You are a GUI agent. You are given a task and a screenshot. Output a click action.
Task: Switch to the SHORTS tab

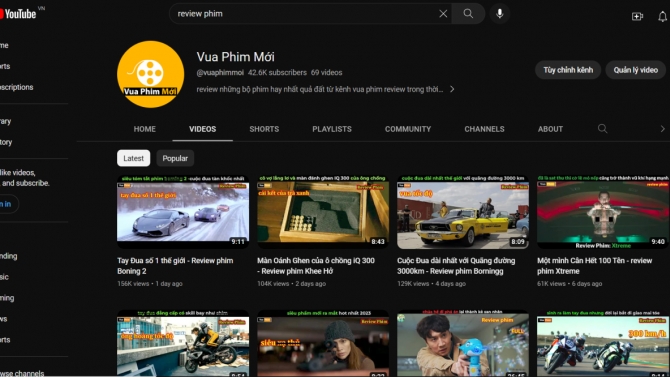pyautogui.click(x=264, y=129)
